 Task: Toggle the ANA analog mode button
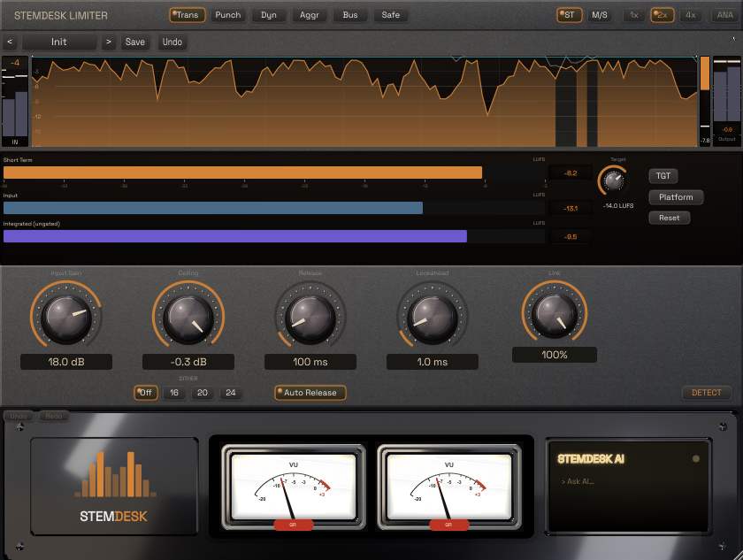(x=725, y=15)
